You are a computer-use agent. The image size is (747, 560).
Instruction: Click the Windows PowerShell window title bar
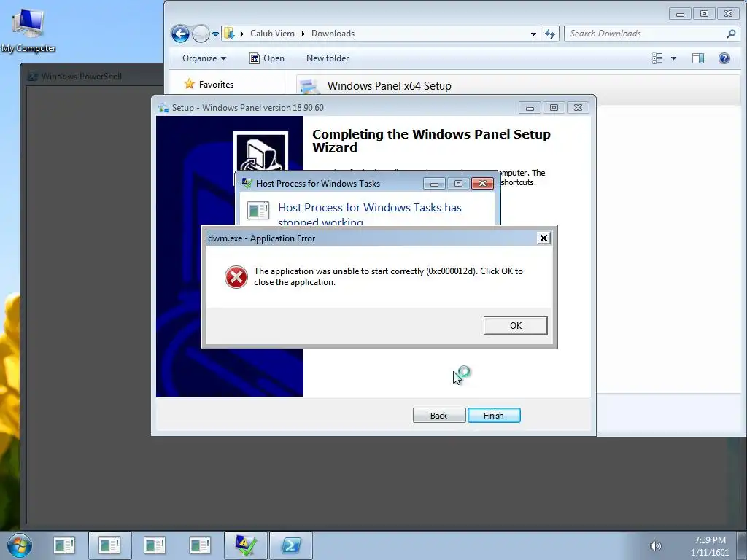pos(91,76)
